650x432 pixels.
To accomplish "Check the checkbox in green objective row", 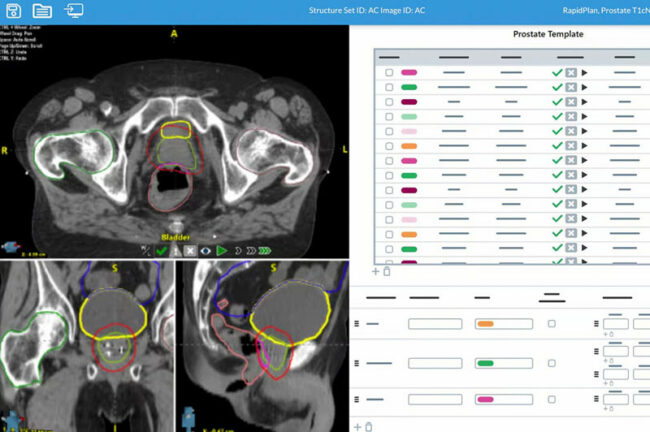I will (551, 363).
